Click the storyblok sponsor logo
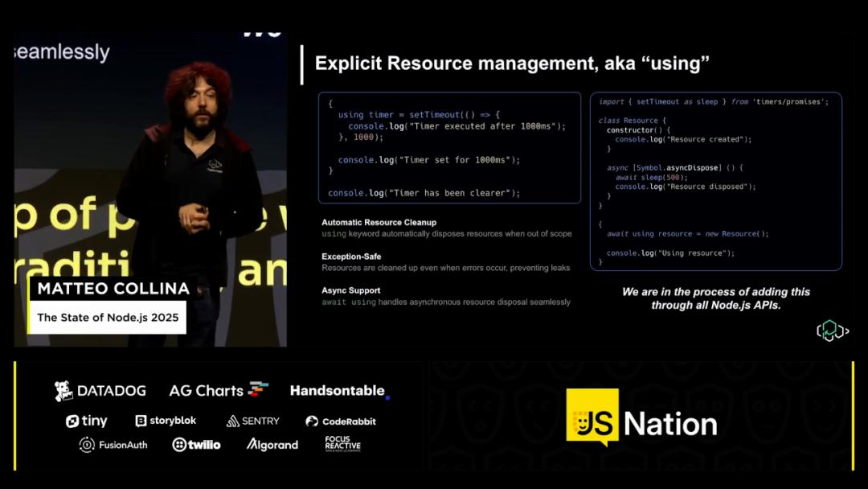Viewport: 868px width, 489px height. click(x=166, y=421)
